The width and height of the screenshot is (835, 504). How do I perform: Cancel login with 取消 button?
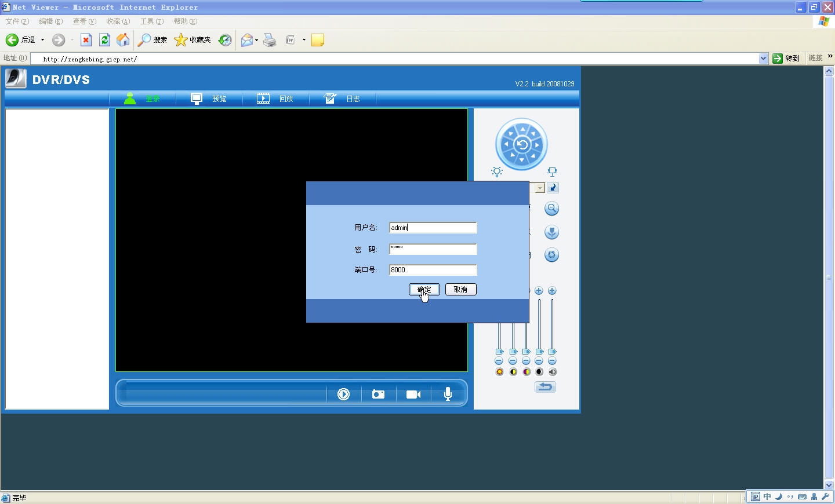[461, 290]
